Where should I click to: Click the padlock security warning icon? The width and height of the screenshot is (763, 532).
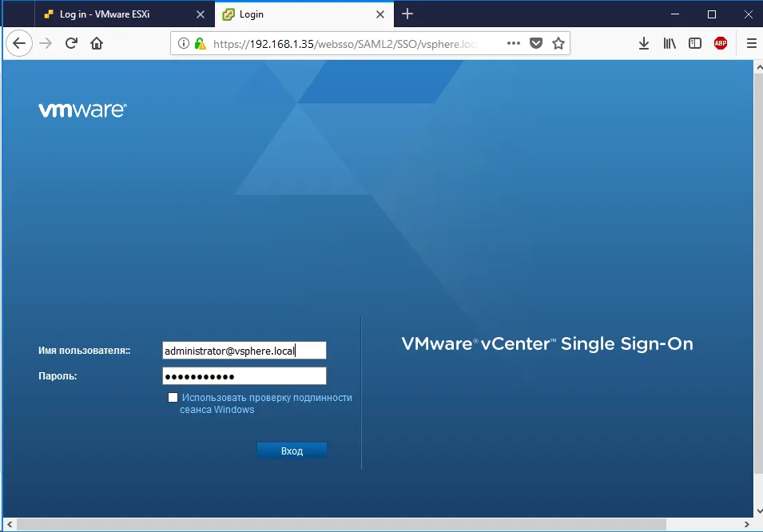click(x=200, y=43)
